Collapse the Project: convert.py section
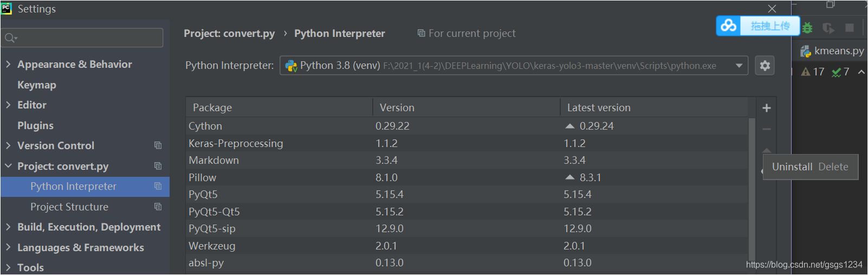This screenshot has width=868, height=275. [x=8, y=166]
